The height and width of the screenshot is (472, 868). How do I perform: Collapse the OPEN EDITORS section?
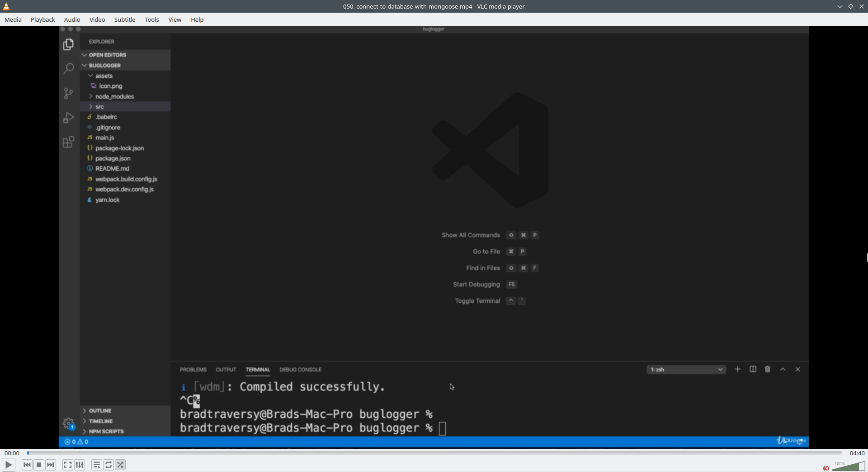[125, 55]
